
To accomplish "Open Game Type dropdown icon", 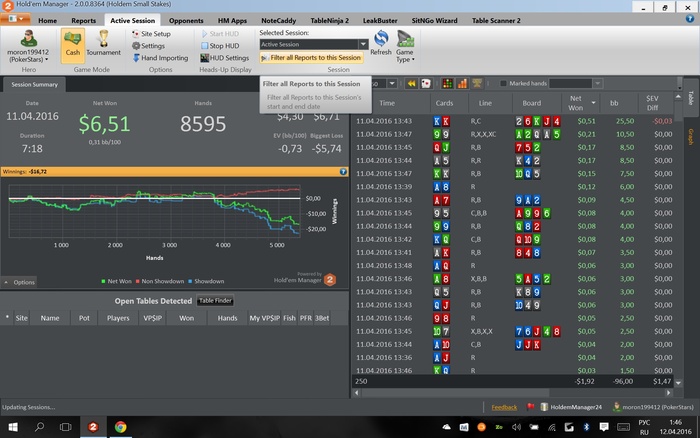I will pos(405,46).
